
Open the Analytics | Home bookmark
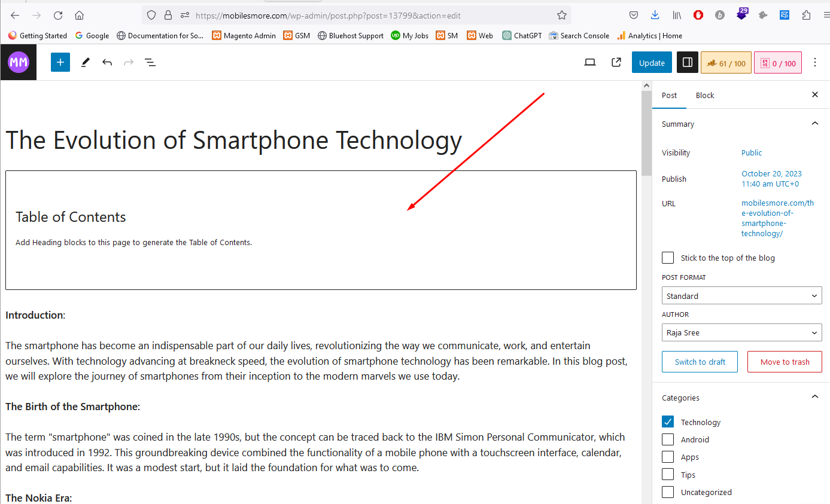[x=650, y=35]
